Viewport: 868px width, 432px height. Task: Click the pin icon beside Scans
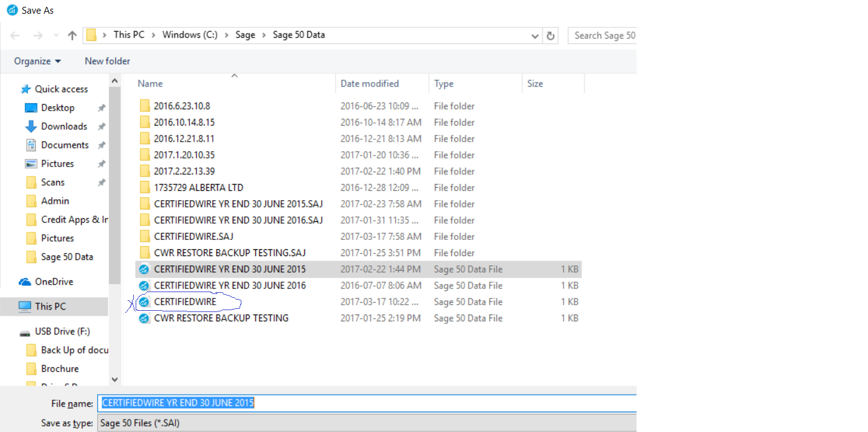click(101, 183)
